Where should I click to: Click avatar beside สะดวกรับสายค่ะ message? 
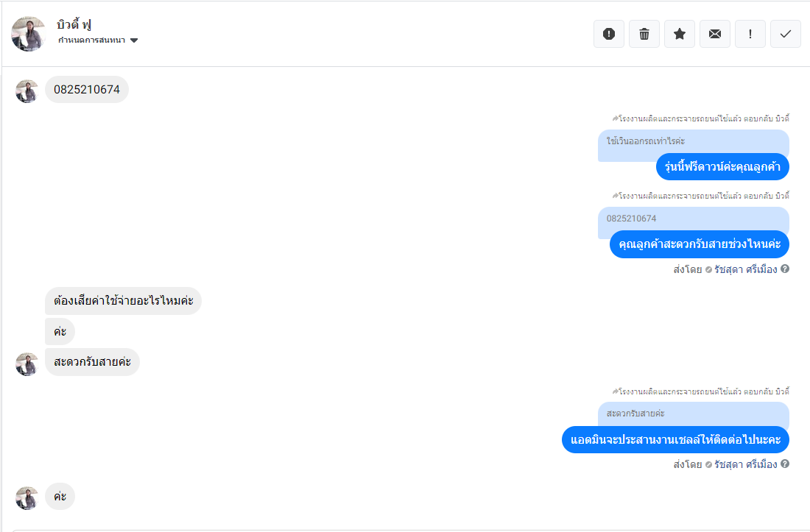(27, 363)
